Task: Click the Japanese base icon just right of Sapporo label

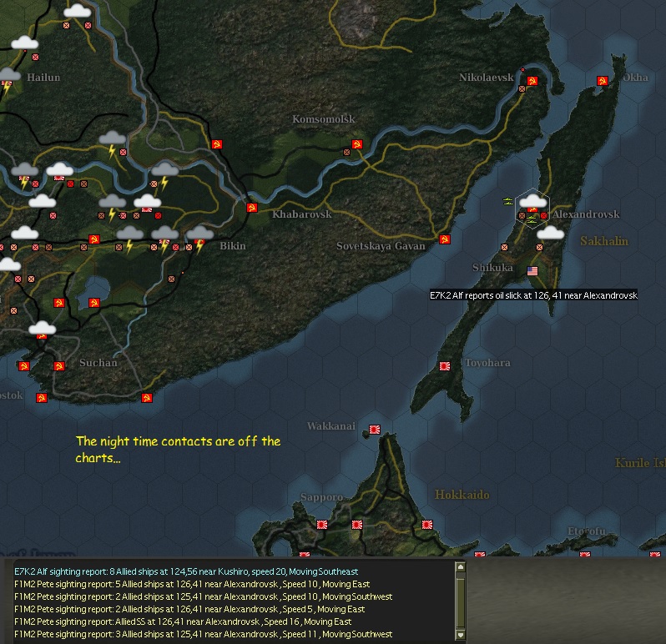Action: coord(322,526)
